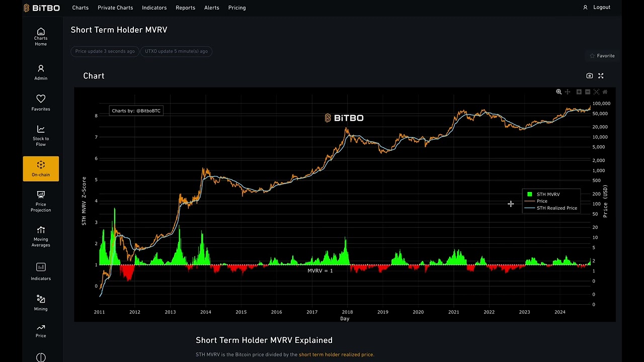The image size is (644, 362).
Task: Click the 2018 x-axis label
Action: click(x=347, y=312)
